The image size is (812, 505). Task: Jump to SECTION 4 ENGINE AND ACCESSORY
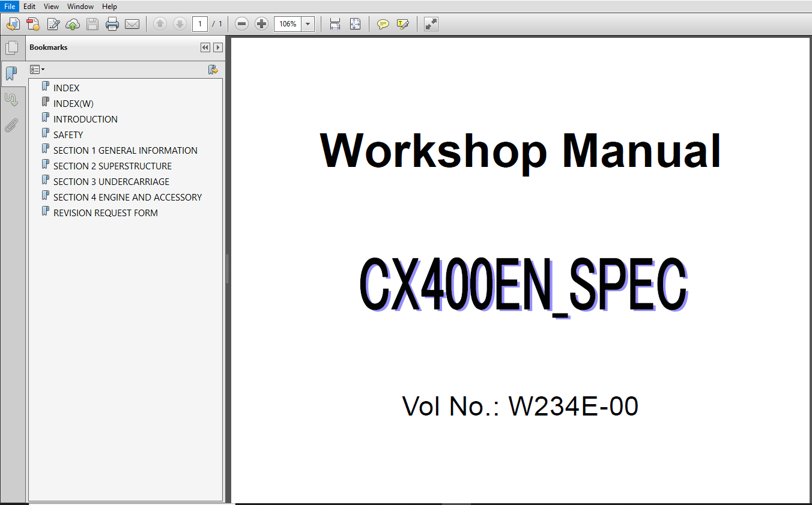coord(127,197)
